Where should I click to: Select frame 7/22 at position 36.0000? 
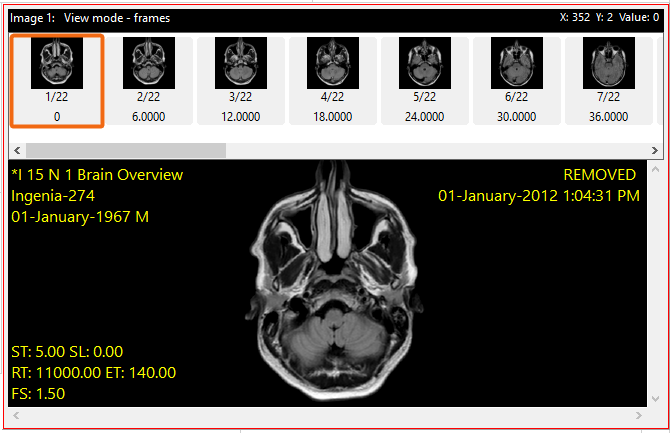(x=608, y=80)
